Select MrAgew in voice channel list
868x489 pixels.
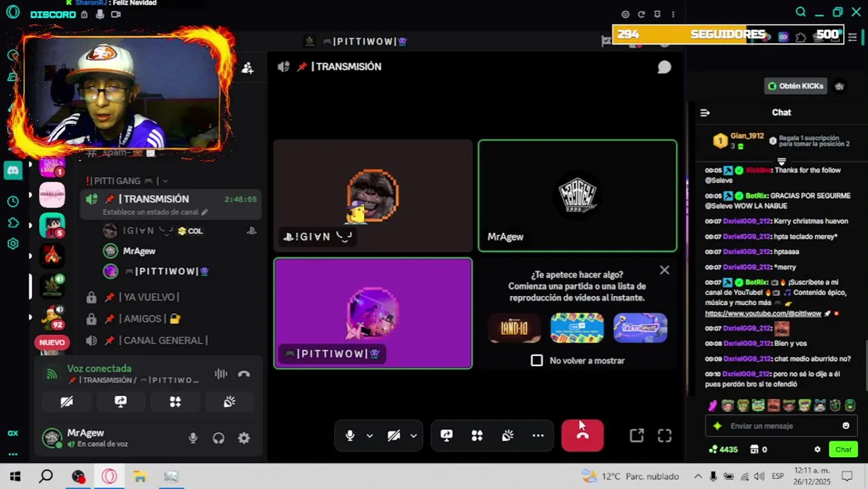[x=139, y=251]
